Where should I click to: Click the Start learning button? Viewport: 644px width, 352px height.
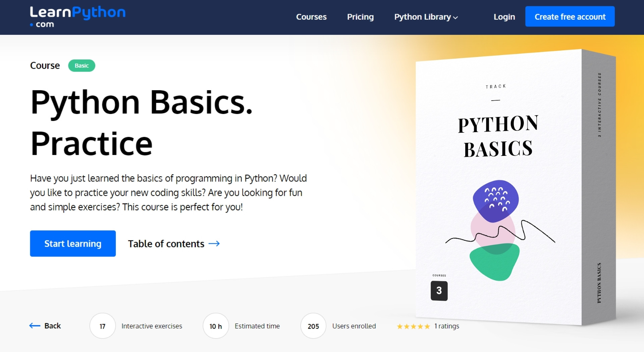[x=72, y=243]
